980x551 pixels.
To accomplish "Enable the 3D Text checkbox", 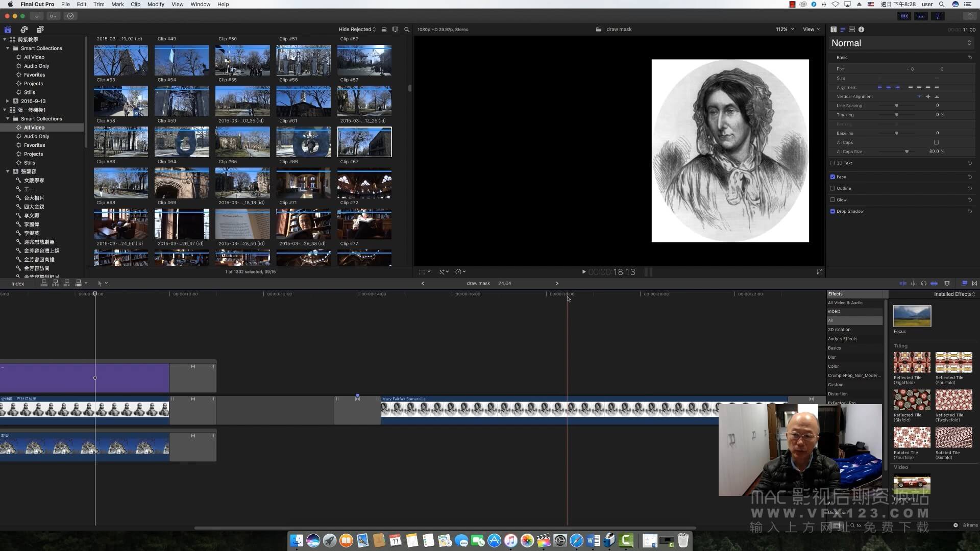I will (x=832, y=163).
